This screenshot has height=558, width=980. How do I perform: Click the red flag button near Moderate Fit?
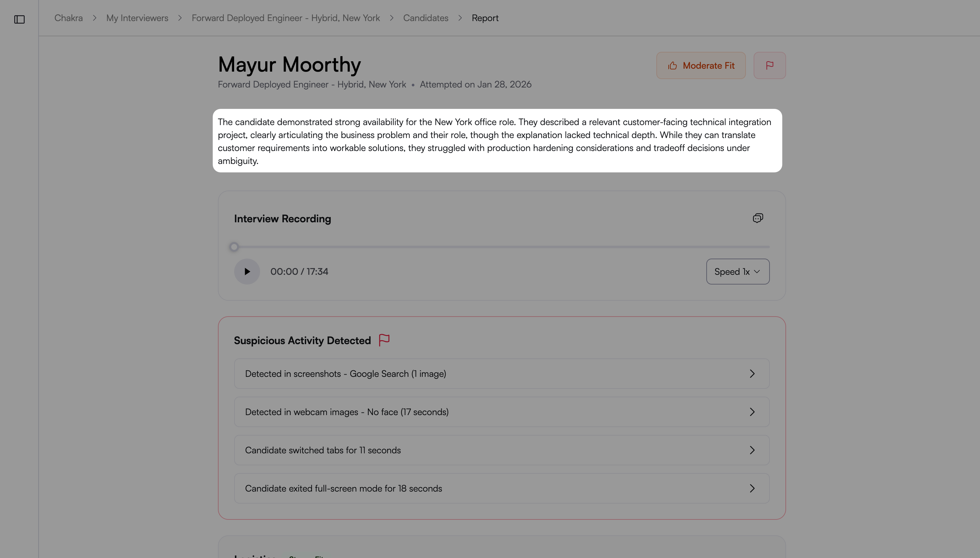click(769, 65)
